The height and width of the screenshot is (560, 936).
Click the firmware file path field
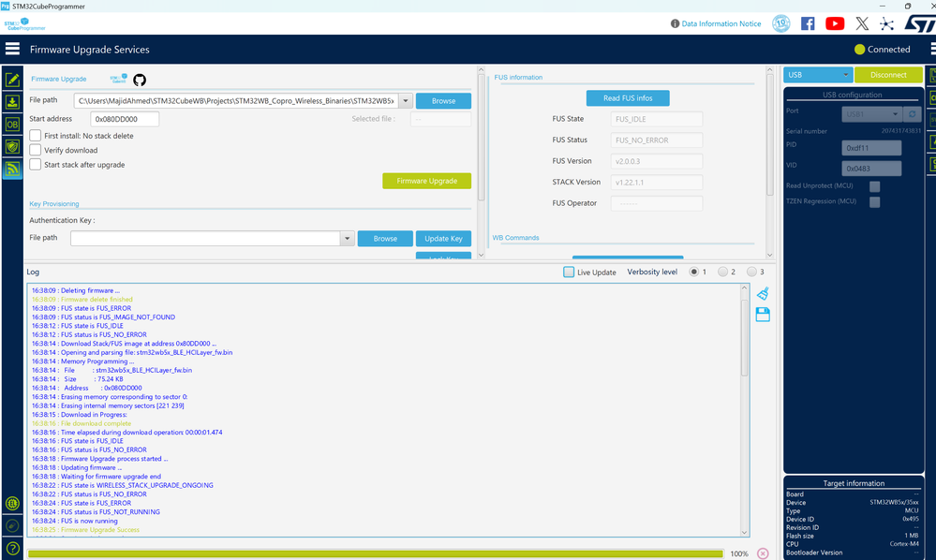point(236,101)
